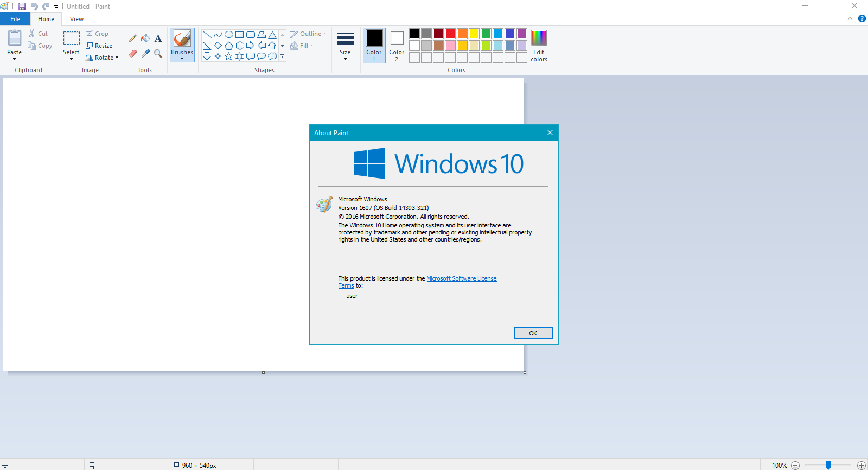Viewport: 868px width, 470px height.
Task: Activate the Color 2 selector
Action: tap(397, 46)
